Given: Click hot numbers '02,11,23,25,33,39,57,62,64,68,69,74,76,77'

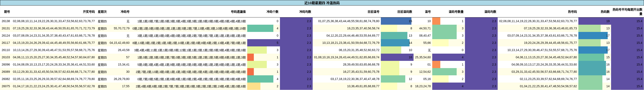Looking at the screenshot, I should click(548, 79).
